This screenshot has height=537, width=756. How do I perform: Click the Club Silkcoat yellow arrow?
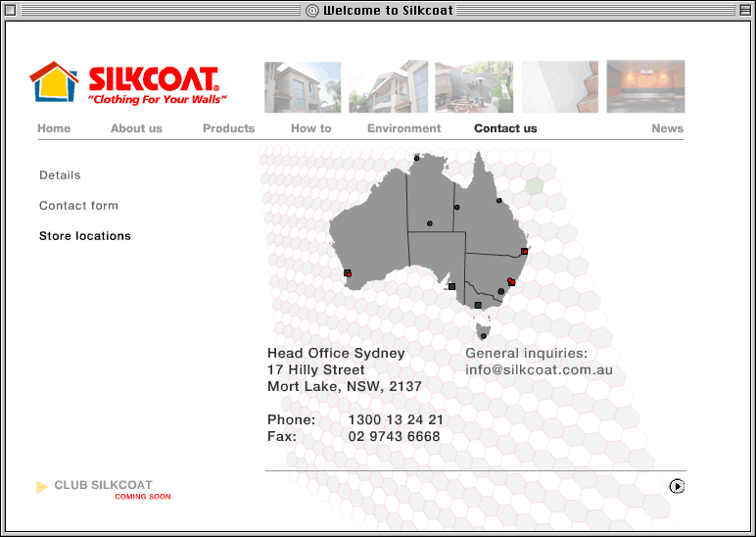[42, 487]
